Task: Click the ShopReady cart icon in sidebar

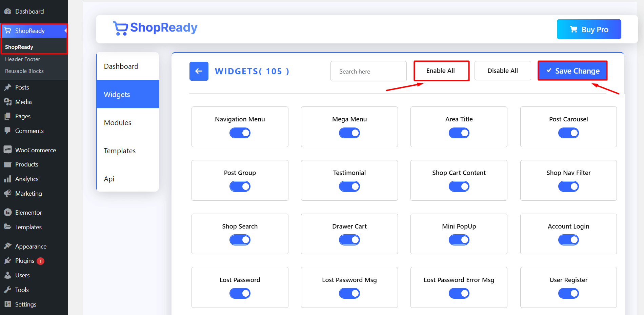Action: tap(7, 31)
